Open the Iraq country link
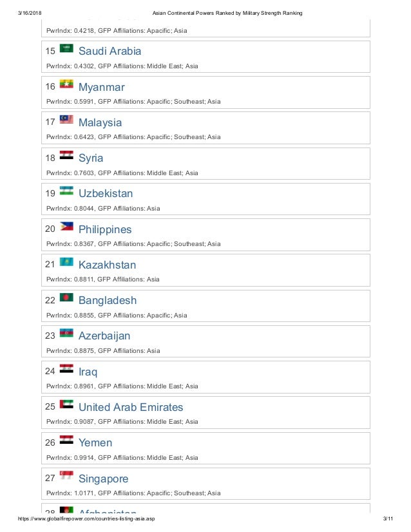Image resolution: width=411 pixels, height=532 pixels. [x=88, y=372]
